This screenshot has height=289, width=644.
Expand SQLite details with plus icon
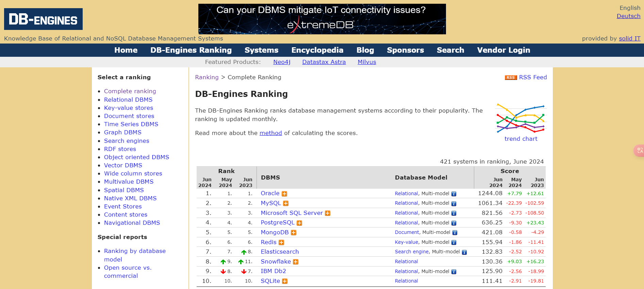[285, 281]
